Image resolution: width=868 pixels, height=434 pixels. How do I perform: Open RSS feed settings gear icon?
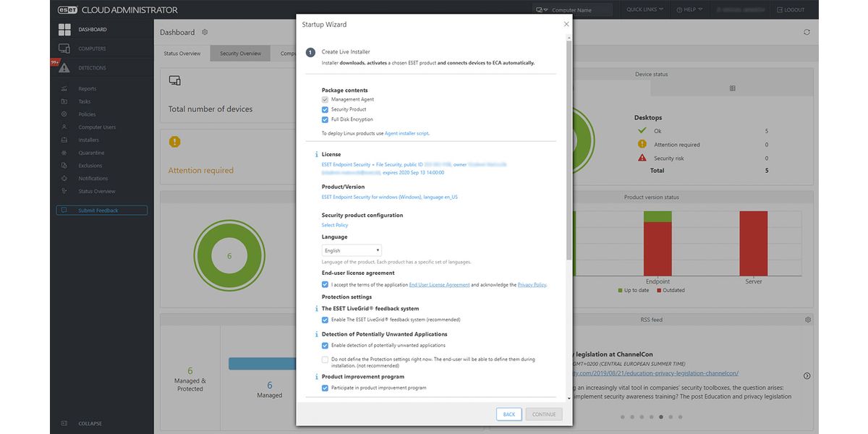(808, 320)
